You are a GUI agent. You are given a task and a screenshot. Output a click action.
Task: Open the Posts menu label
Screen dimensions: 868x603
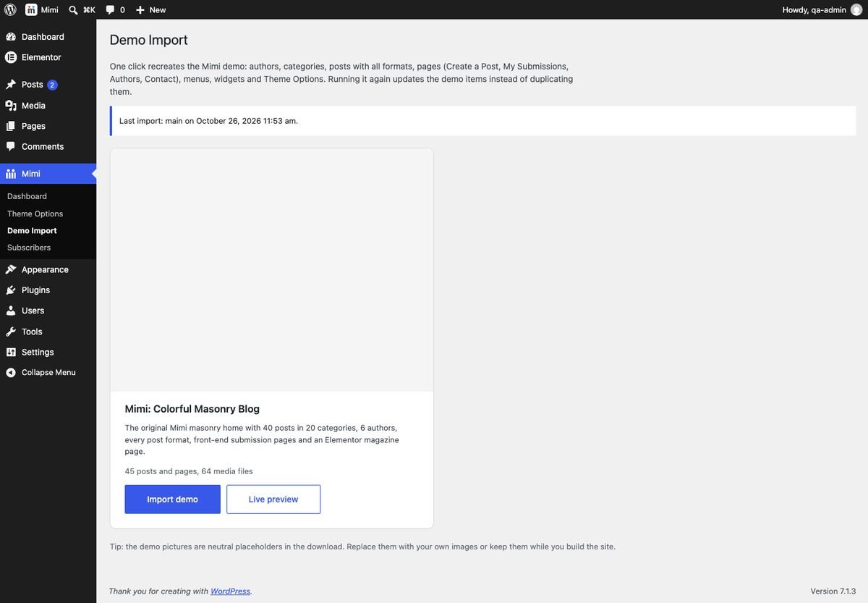click(33, 85)
